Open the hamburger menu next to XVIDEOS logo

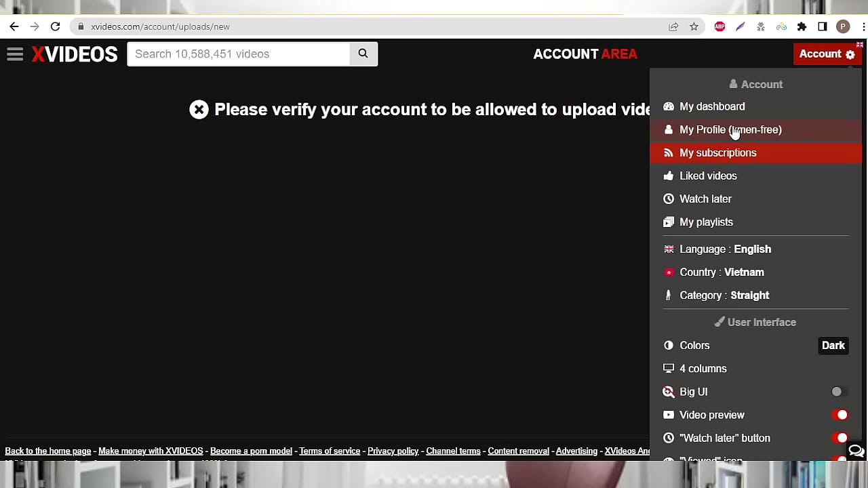point(15,54)
